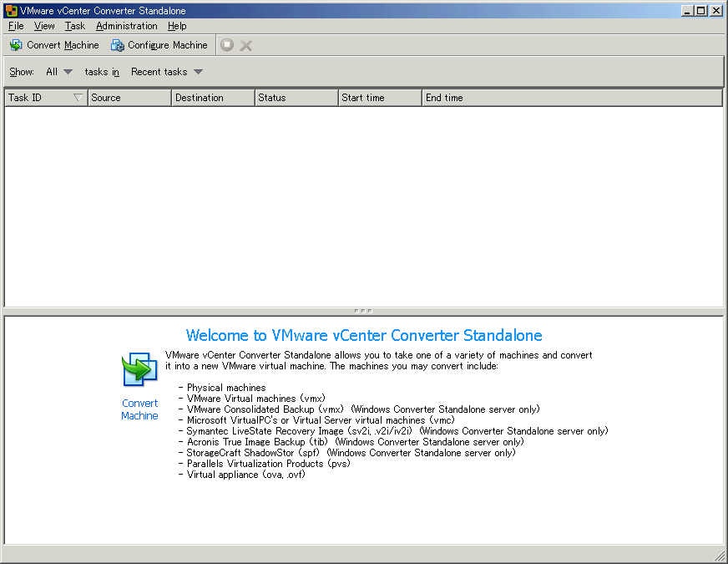Viewport: 728px width, 564px height.
Task: Click the 'tasks in' label
Action: tap(102, 72)
